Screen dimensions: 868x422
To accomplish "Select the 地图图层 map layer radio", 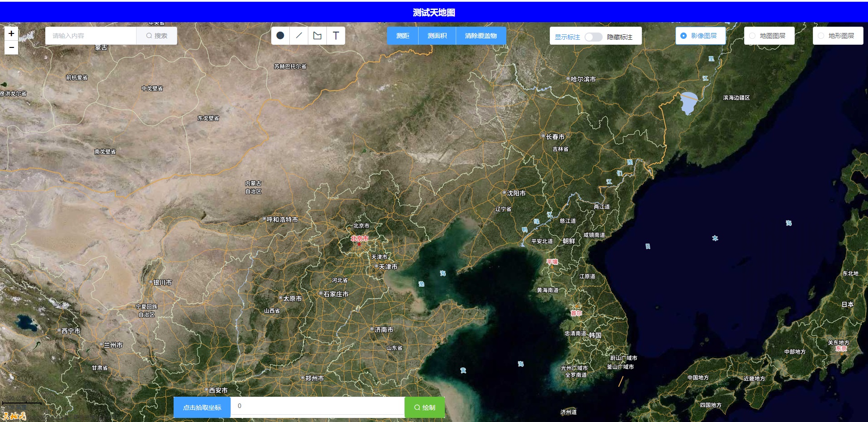I will tap(769, 36).
